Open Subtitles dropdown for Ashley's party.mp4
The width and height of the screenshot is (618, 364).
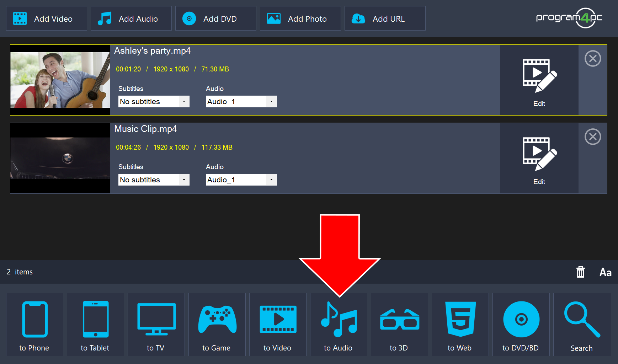pyautogui.click(x=154, y=102)
